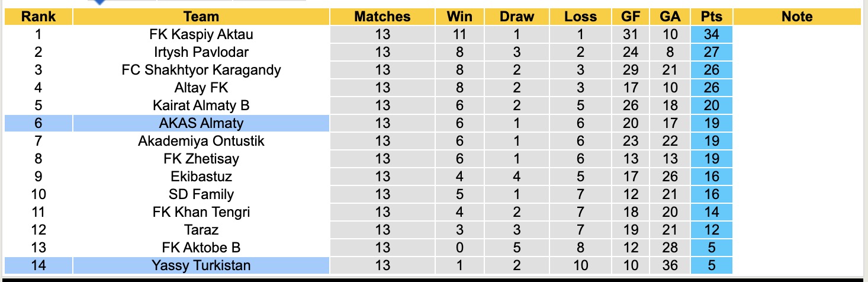
Task: Select the Pts column header
Action: pos(711,17)
